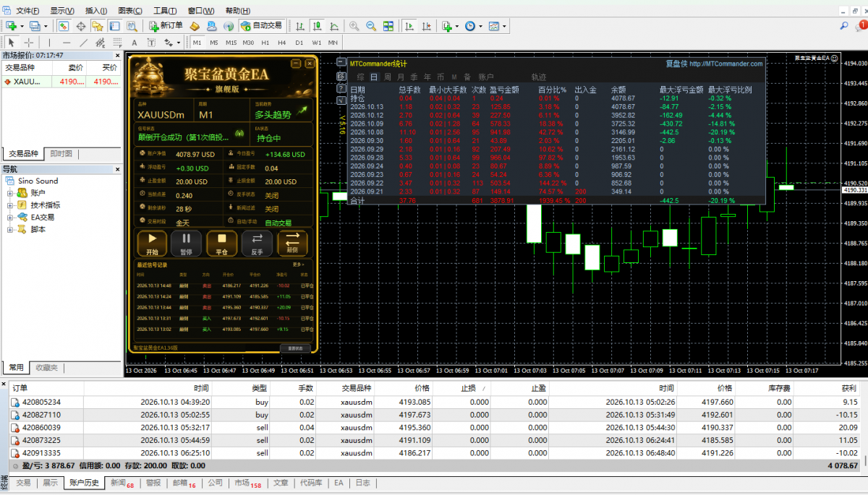Image resolution: width=868 pixels, height=495 pixels.
Task: Click the 暂停 pause button
Action: click(x=187, y=244)
